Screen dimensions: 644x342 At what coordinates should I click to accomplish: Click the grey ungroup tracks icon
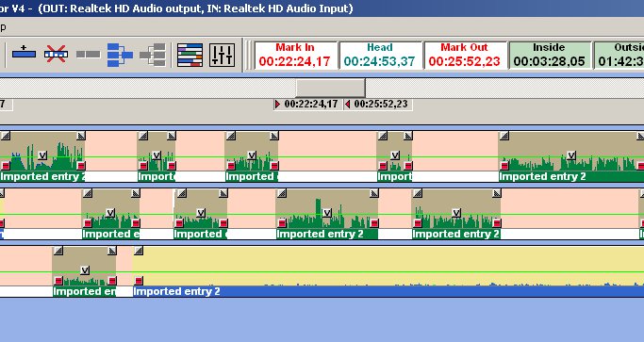[153, 55]
